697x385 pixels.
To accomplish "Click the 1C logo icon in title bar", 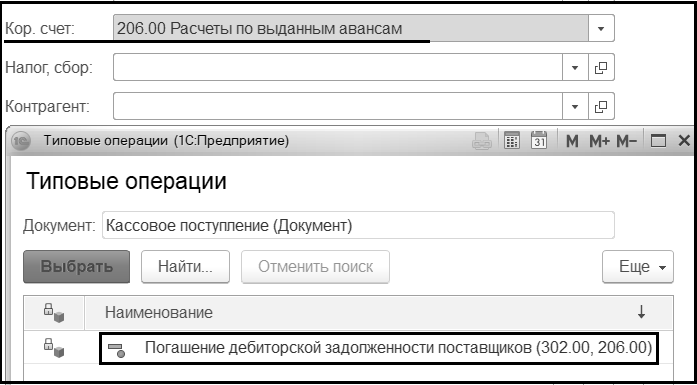I will point(21,141).
